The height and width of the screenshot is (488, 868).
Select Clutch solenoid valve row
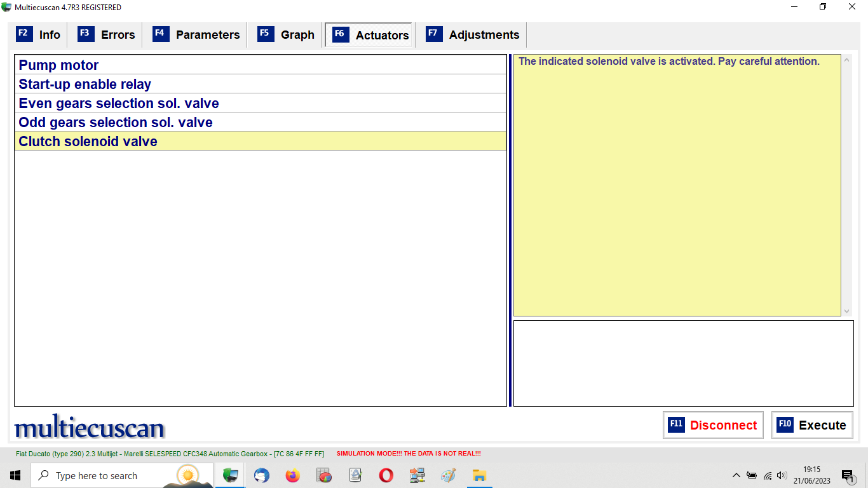[261, 141]
